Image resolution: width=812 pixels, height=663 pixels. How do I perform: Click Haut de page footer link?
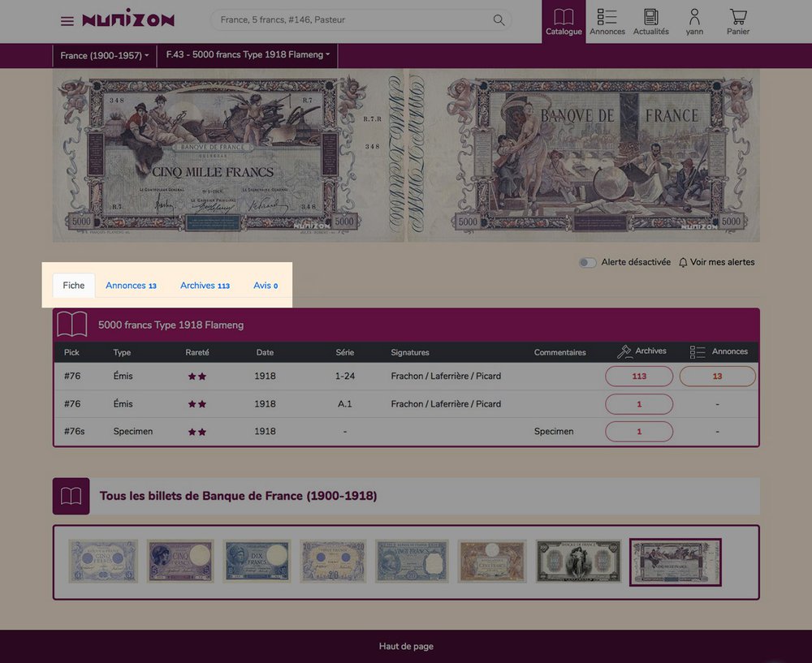click(406, 646)
